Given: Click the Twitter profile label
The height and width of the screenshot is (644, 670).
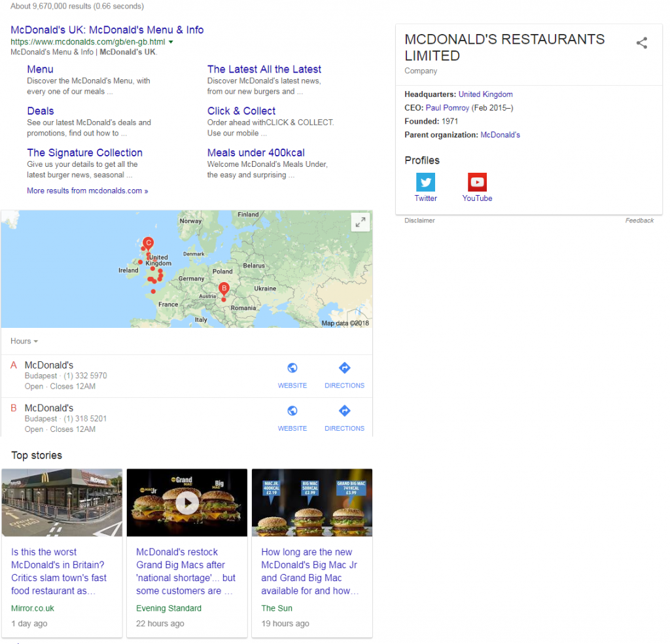Looking at the screenshot, I should click(x=425, y=198).
